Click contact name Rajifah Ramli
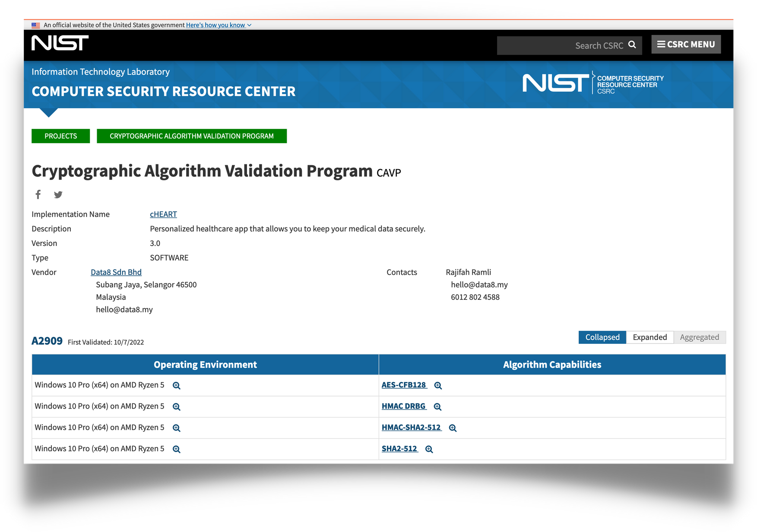 point(469,272)
